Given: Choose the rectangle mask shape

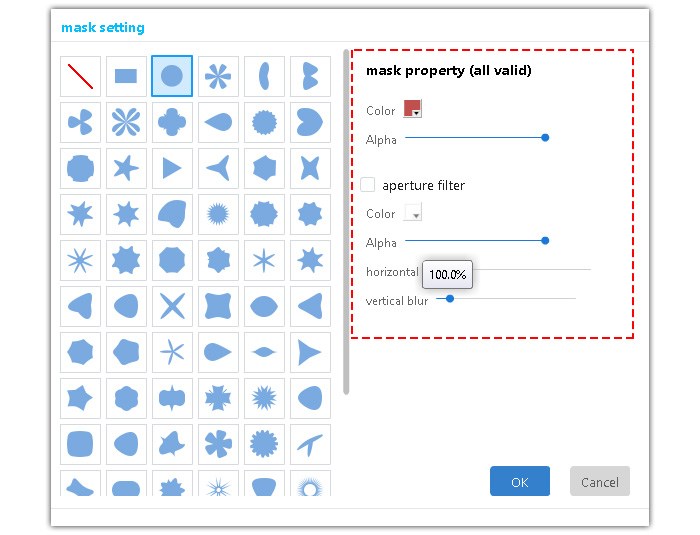Looking at the screenshot, I should (x=126, y=76).
